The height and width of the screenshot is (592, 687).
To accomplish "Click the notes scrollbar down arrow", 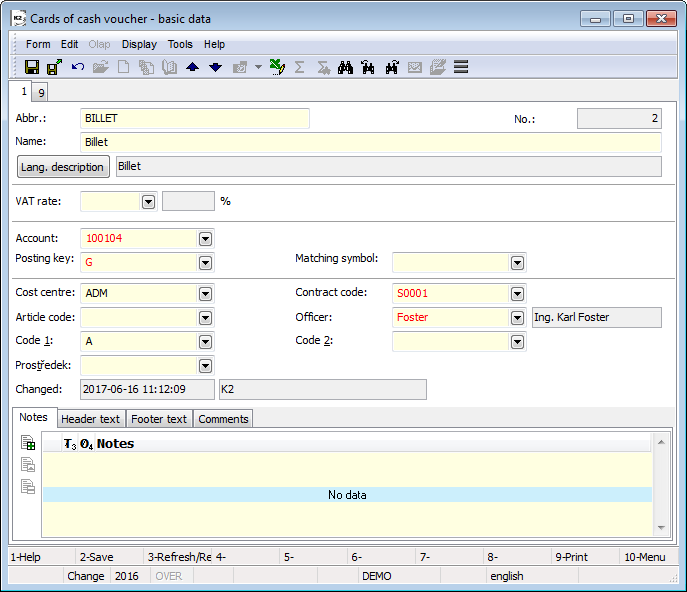I will pos(661,528).
